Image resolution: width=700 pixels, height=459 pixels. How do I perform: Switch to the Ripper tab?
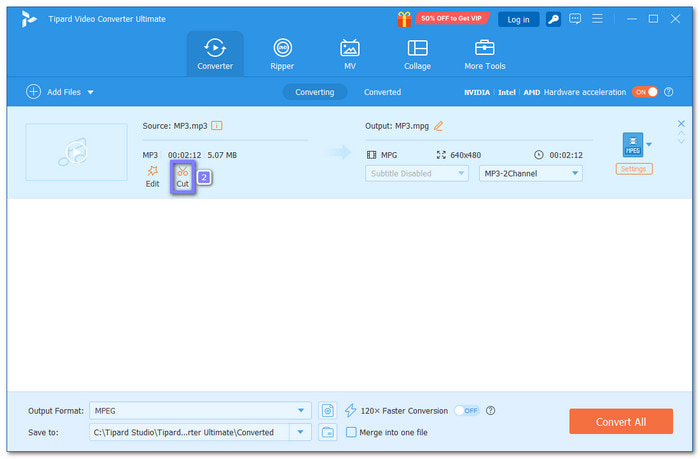tap(283, 54)
